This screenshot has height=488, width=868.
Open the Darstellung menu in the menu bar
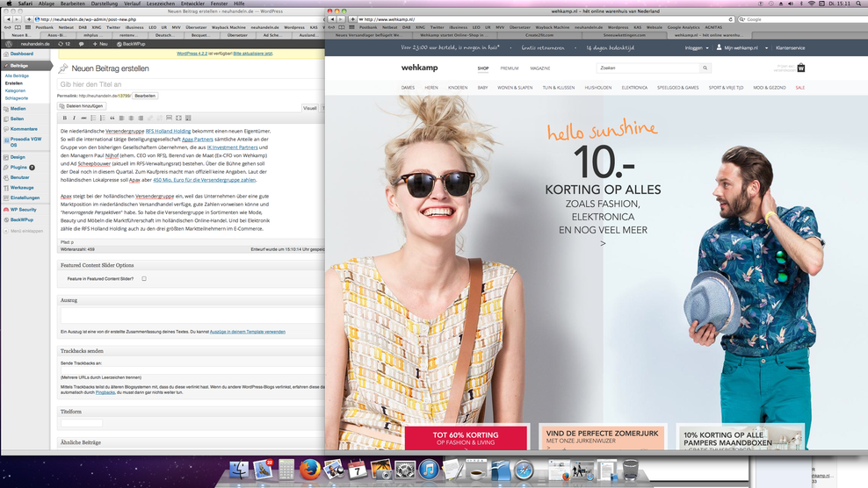(104, 4)
